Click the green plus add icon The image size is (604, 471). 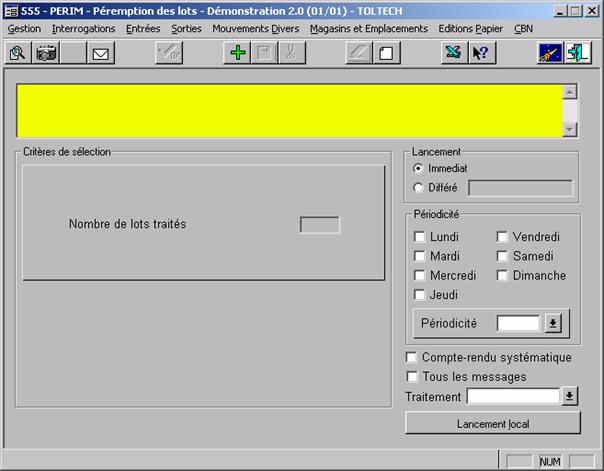[x=237, y=53]
